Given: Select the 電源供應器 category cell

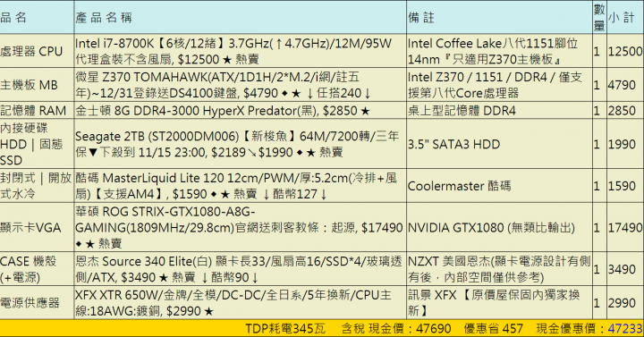Looking at the screenshot, I should (x=30, y=303).
